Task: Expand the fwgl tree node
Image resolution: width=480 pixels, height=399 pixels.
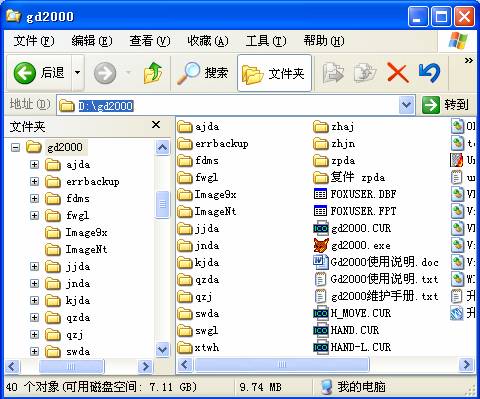Action: (x=34, y=215)
